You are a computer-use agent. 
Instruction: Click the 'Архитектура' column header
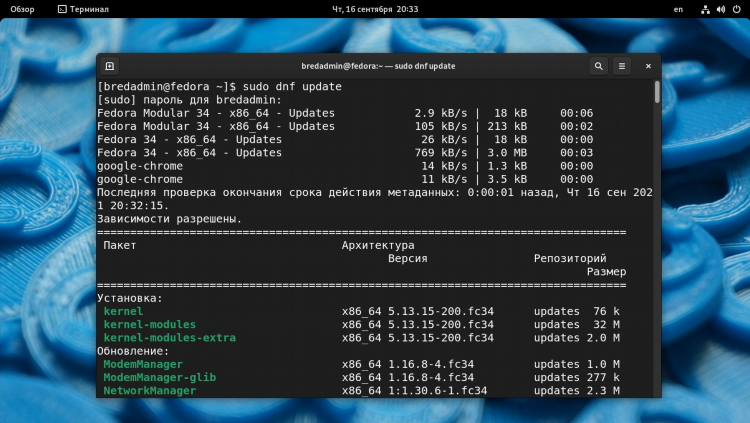[x=378, y=245]
